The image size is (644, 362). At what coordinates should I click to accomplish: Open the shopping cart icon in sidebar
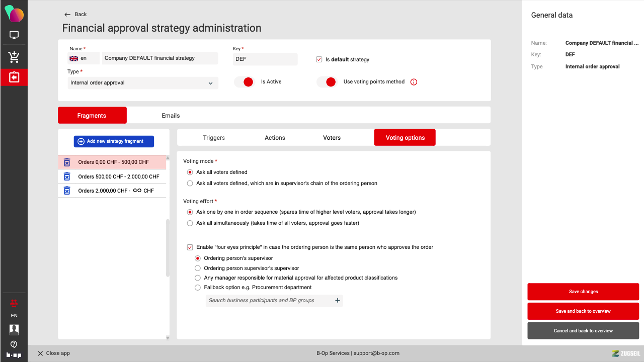pos(14,57)
